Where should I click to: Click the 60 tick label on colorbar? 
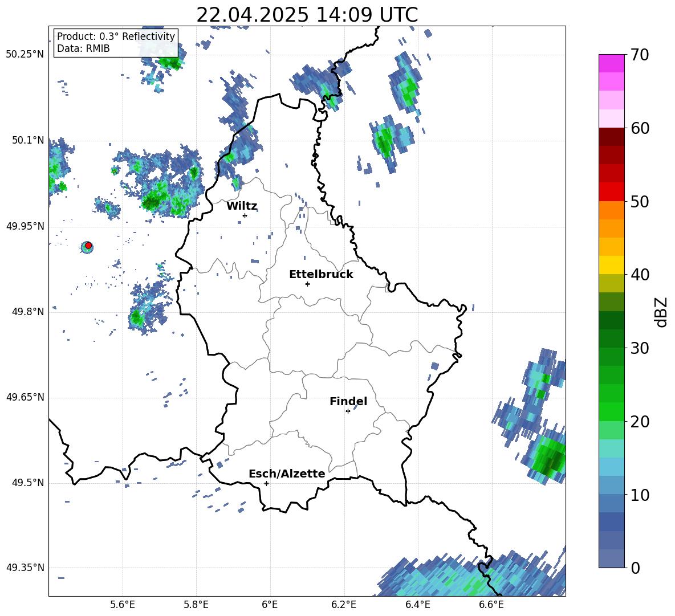640,128
